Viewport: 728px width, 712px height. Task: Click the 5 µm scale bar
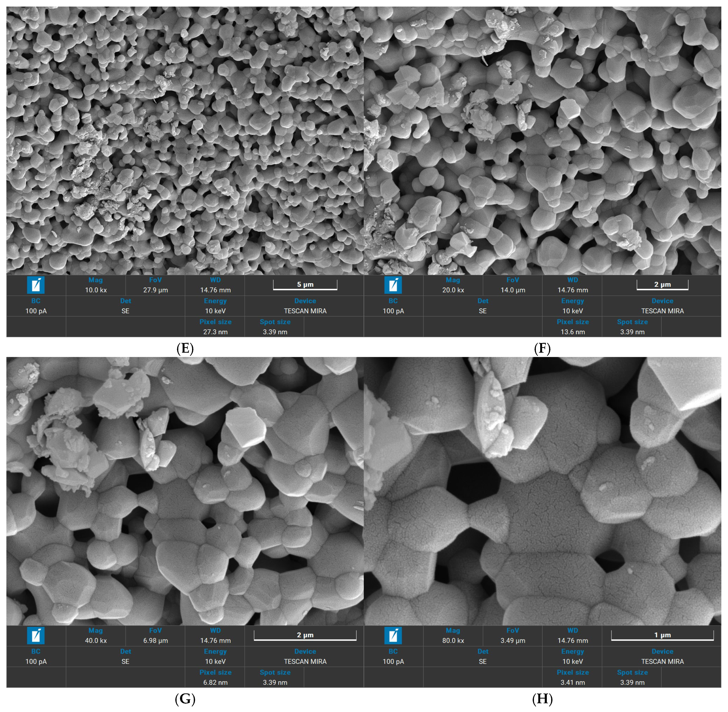tap(305, 285)
